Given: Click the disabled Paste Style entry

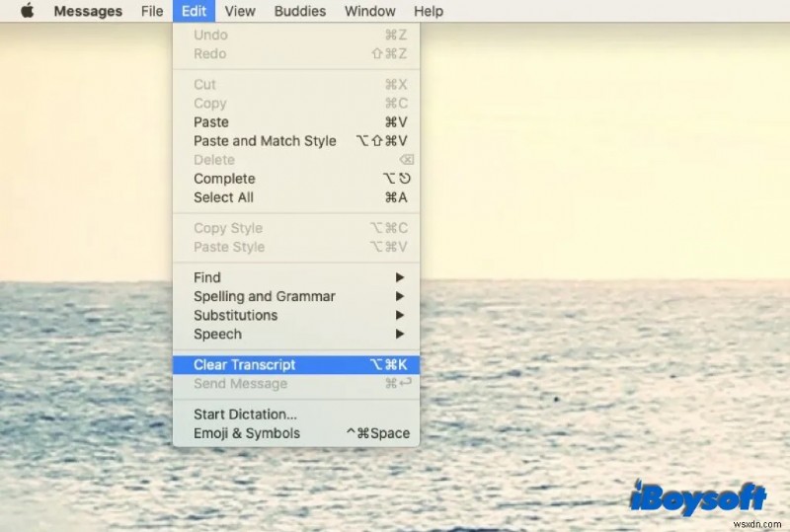Looking at the screenshot, I should coord(296,247).
